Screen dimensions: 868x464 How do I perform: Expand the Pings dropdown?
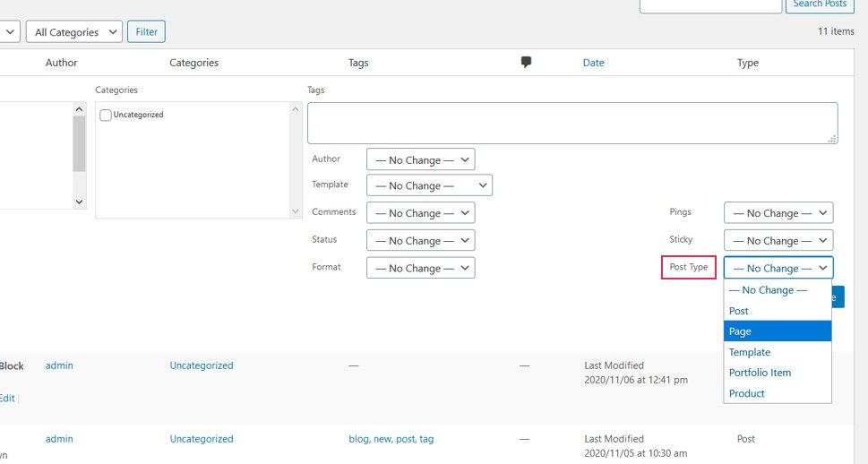778,213
